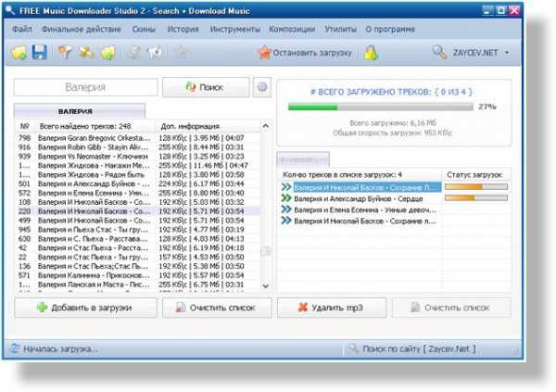Click the double-arrow icon of the Елена Есенина download

pyautogui.click(x=286, y=209)
